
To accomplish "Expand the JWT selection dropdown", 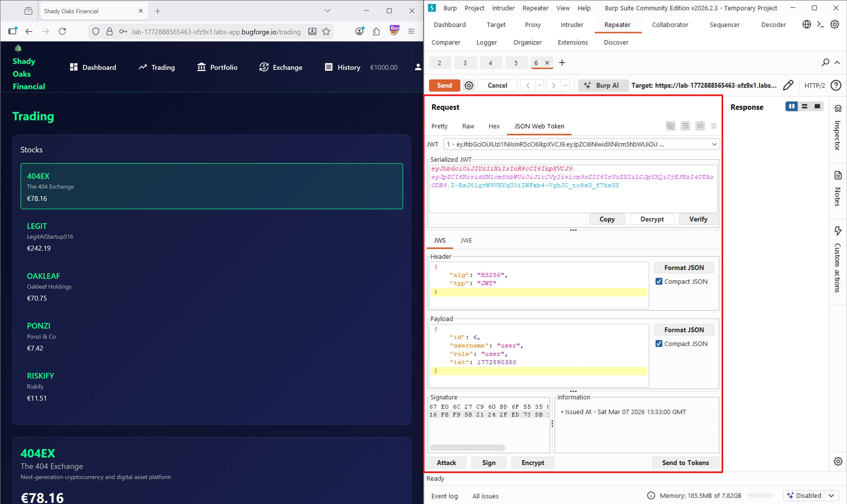I will (714, 144).
